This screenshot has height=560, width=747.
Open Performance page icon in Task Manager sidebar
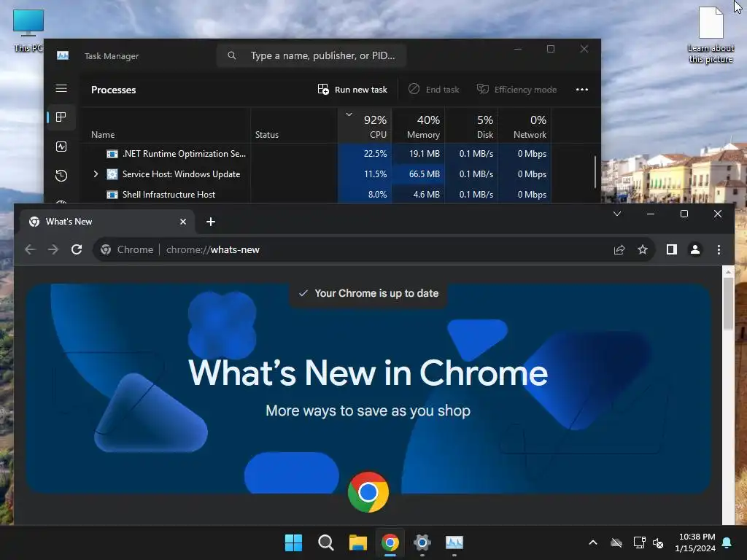pyautogui.click(x=61, y=147)
